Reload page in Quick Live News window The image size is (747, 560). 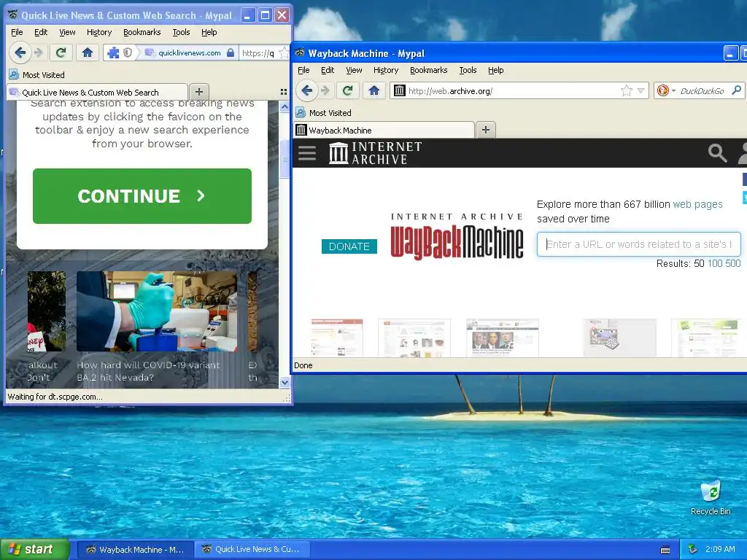click(x=61, y=52)
